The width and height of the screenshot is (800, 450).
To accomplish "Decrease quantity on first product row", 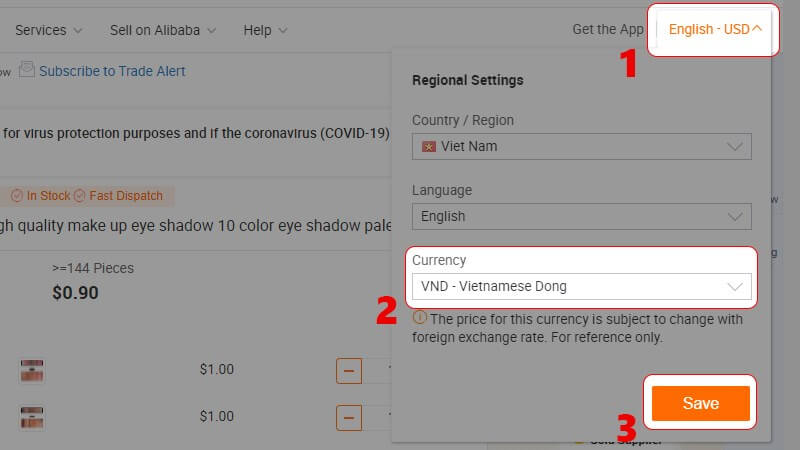I will coord(349,371).
